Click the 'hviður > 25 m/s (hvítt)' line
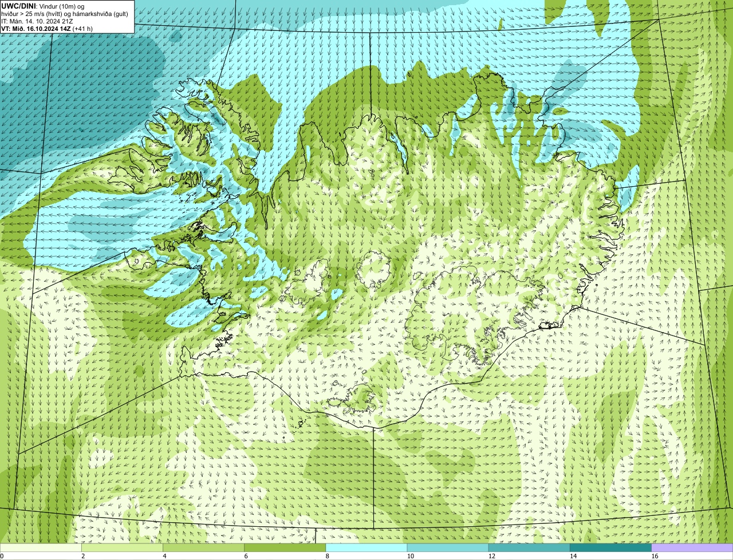The image size is (733, 560). [36, 13]
